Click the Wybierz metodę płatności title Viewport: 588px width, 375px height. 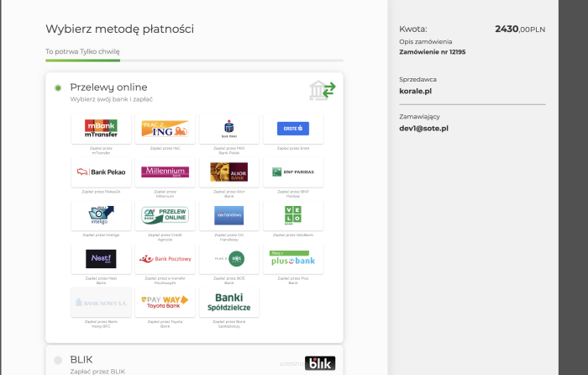120,29
